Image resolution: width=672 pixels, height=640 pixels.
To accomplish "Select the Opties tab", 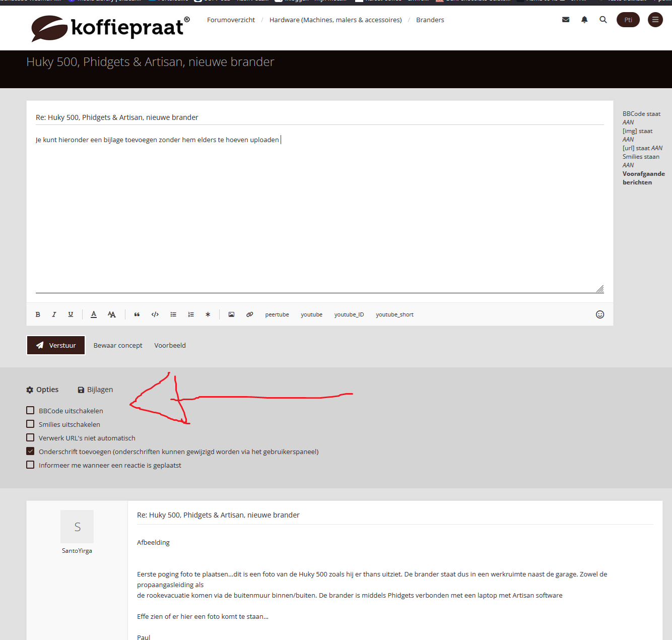I will pos(42,390).
